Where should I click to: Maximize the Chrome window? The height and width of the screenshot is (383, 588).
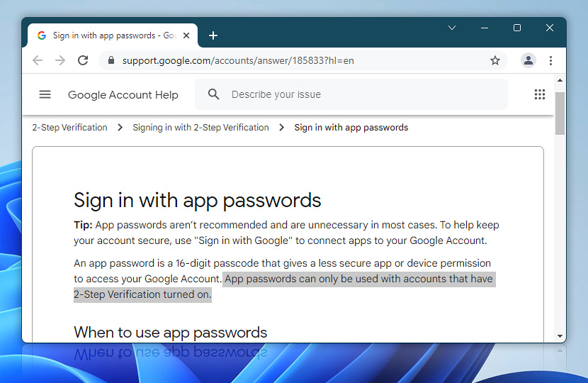pos(517,28)
